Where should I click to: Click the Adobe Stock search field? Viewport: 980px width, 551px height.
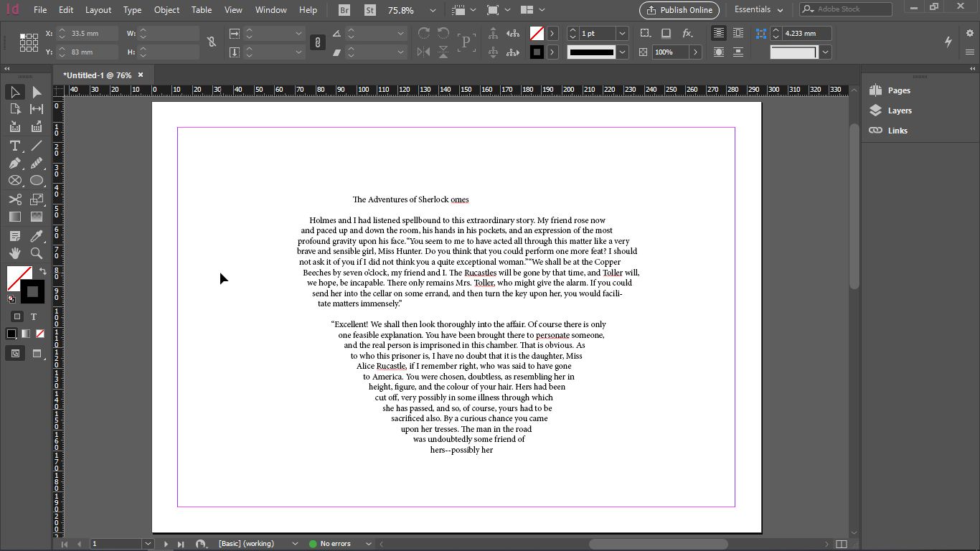pos(846,9)
